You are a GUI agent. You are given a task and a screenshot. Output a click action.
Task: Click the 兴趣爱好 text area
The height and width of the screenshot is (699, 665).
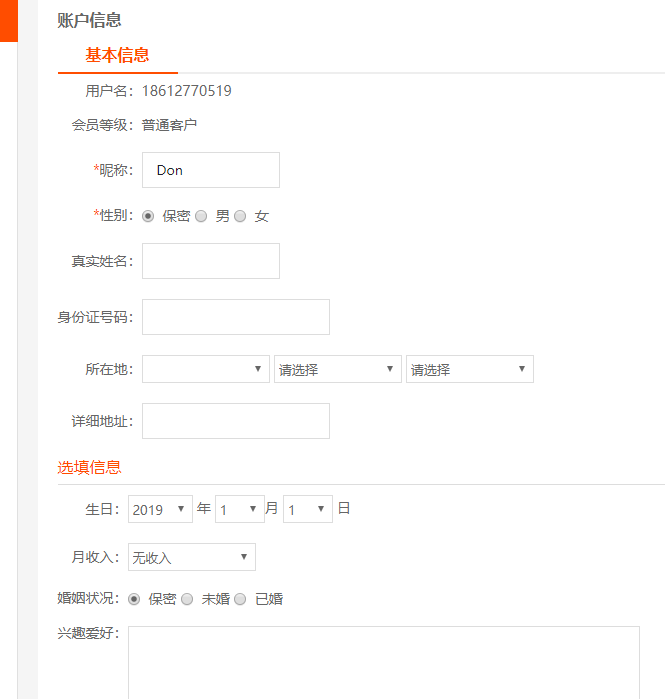click(x=384, y=662)
